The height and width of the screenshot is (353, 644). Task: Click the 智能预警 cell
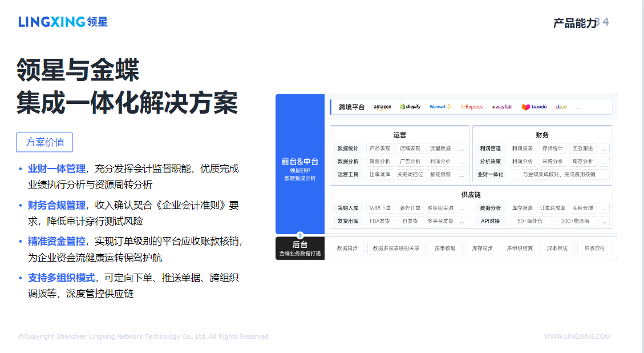point(441,174)
